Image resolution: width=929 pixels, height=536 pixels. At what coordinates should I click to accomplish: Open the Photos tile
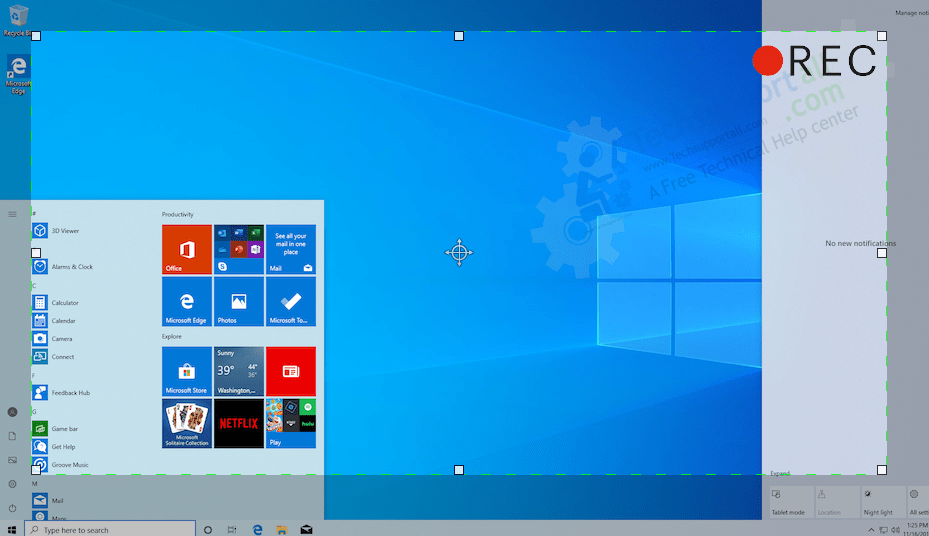point(239,301)
